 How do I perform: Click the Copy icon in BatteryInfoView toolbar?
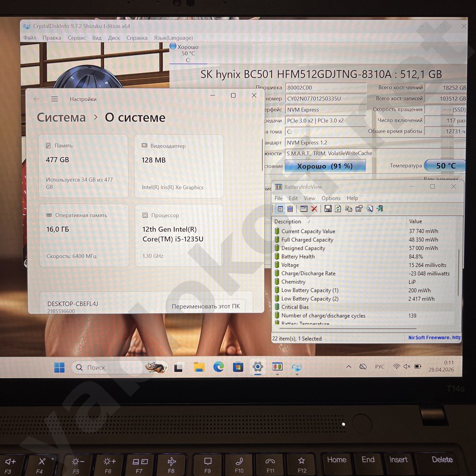(349, 209)
